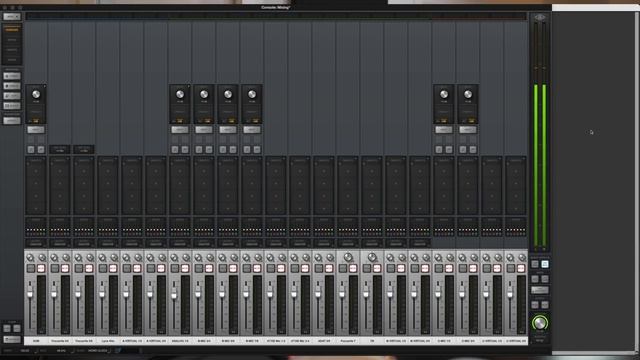Click the preamp gain knob on the first channel strip

pyautogui.click(x=36, y=94)
